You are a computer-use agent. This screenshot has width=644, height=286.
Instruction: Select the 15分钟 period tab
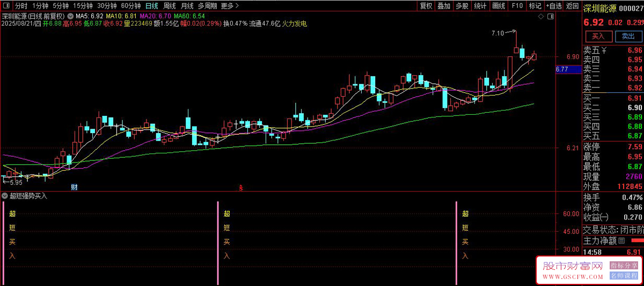pyautogui.click(x=83, y=6)
